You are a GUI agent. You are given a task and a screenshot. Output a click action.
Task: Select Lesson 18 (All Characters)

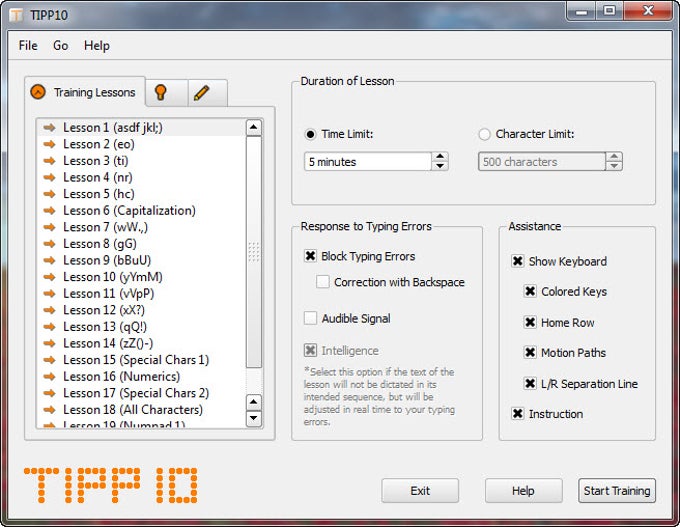click(142, 409)
